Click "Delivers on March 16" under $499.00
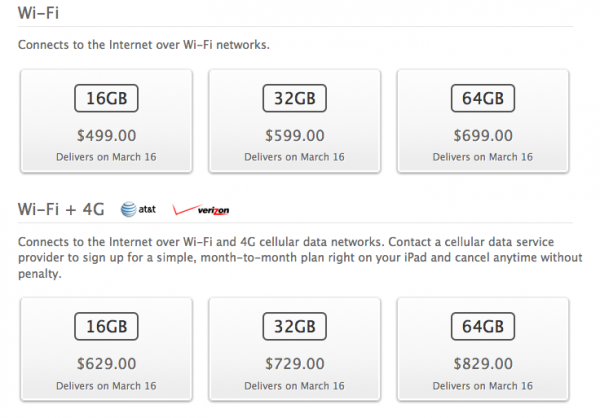This screenshot has height=418, width=600. (x=105, y=156)
